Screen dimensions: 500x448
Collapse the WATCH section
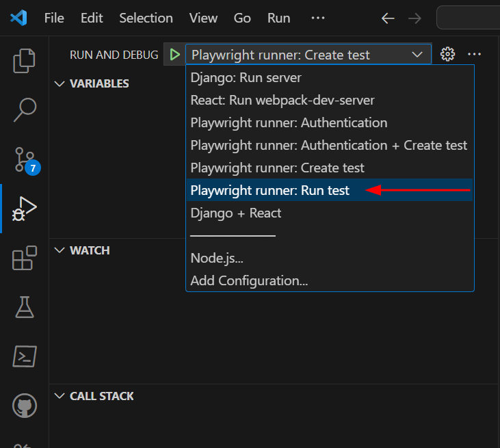(60, 250)
